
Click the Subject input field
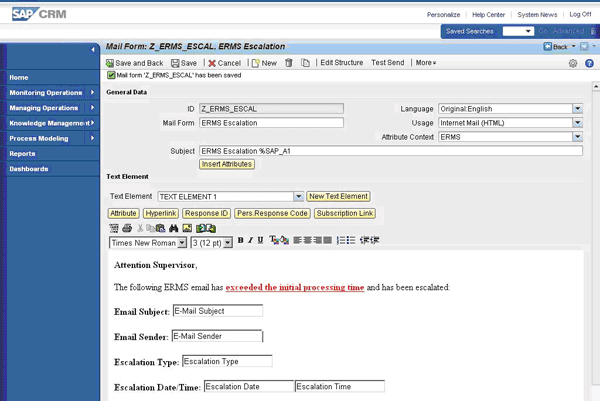click(x=390, y=151)
